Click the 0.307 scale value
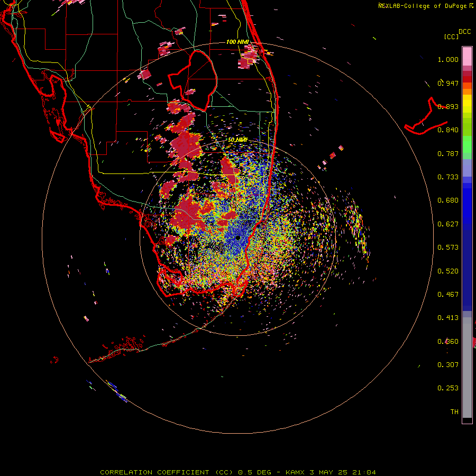This screenshot has width=476, height=476. click(x=448, y=365)
